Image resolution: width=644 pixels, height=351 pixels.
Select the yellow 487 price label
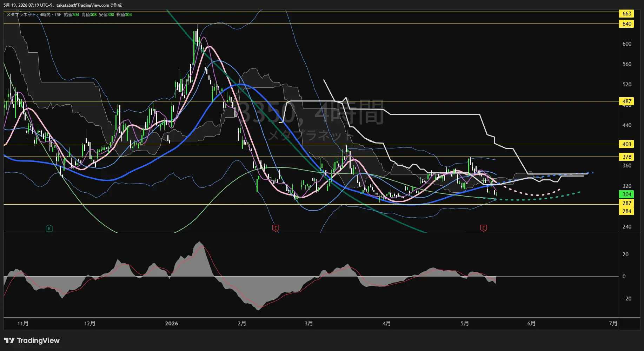coord(626,101)
